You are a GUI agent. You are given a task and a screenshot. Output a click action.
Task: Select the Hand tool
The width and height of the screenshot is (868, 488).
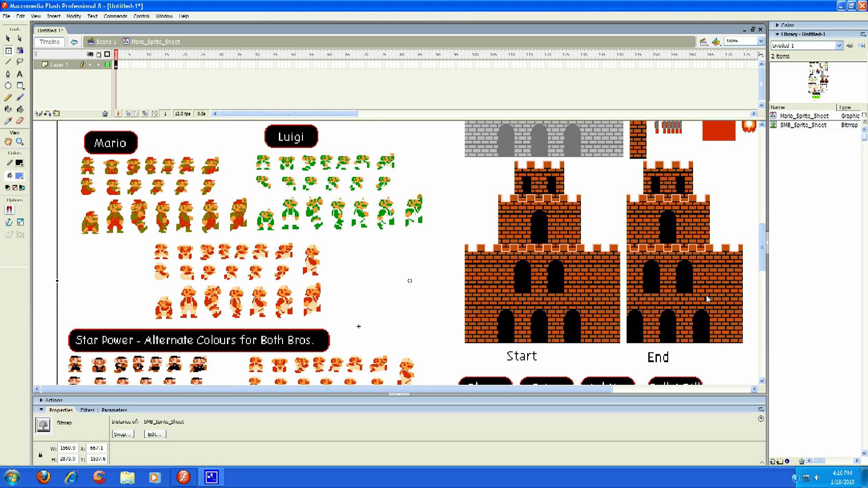tap(8, 141)
